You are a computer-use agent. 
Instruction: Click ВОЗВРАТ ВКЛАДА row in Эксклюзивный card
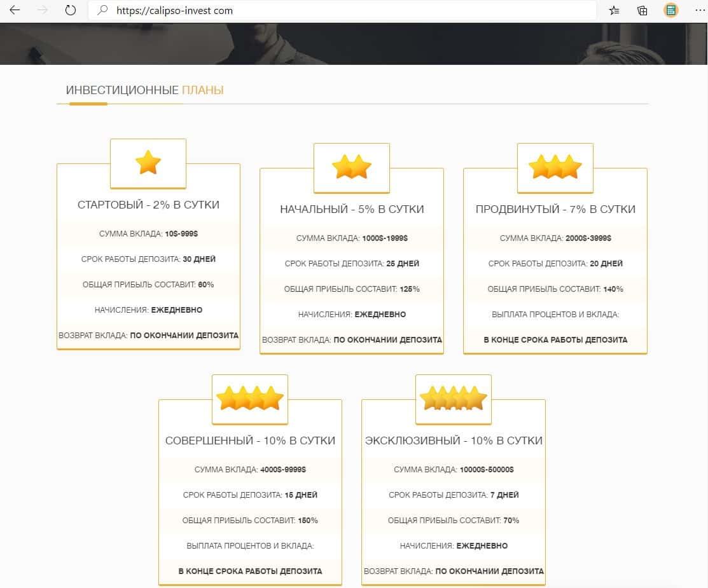[x=454, y=571]
